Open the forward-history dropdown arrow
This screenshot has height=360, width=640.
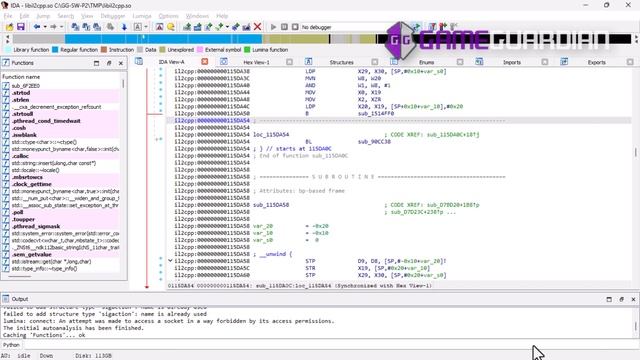(x=62, y=27)
